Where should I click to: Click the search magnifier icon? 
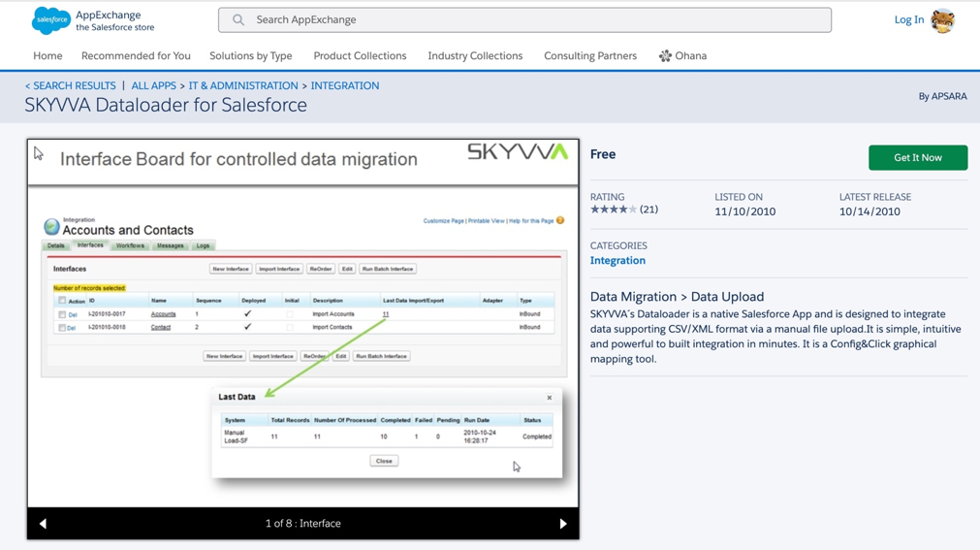(x=238, y=19)
